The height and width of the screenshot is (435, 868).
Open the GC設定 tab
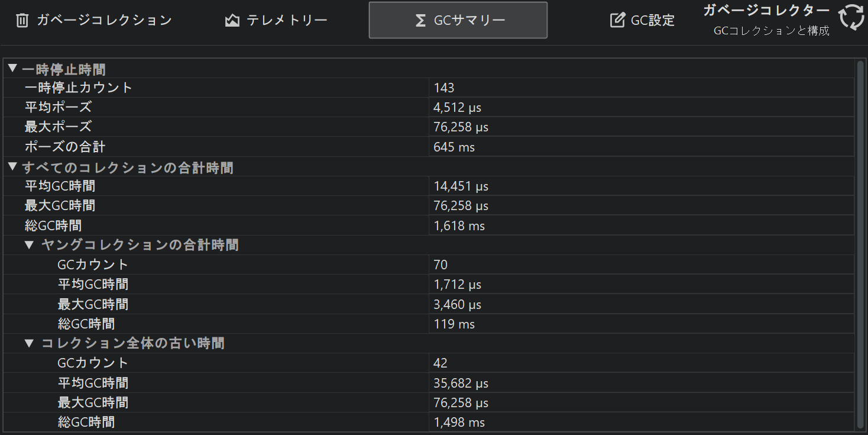642,21
